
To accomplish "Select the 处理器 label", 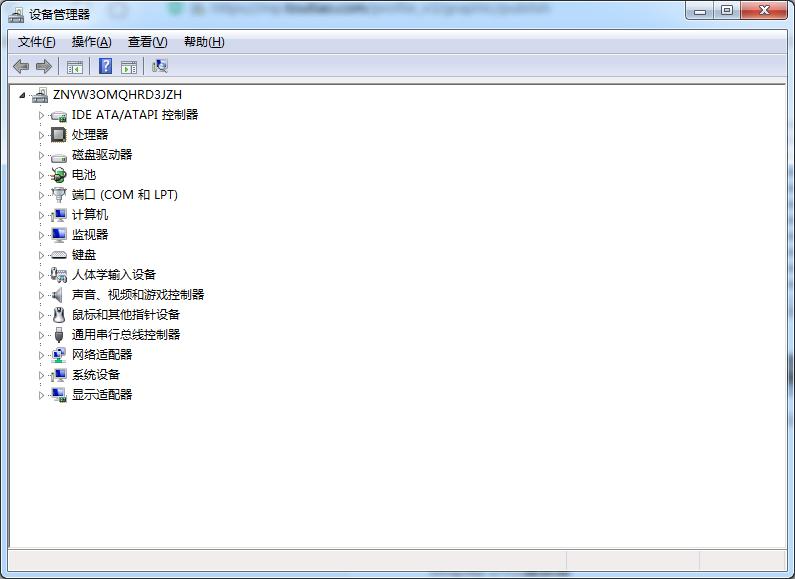I will tap(90, 134).
